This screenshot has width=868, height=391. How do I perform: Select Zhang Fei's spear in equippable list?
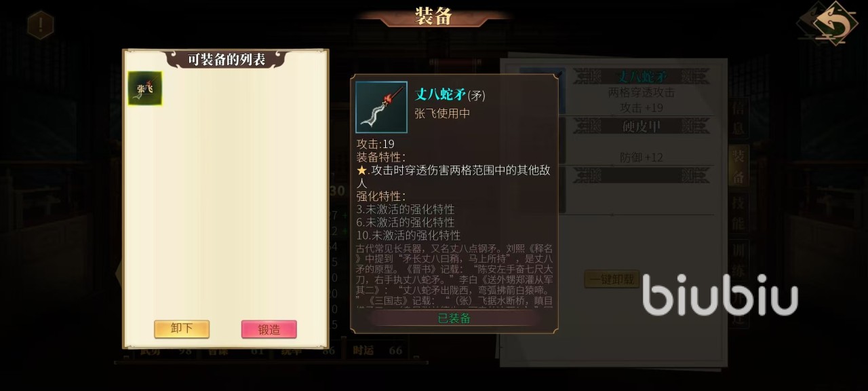tap(145, 88)
